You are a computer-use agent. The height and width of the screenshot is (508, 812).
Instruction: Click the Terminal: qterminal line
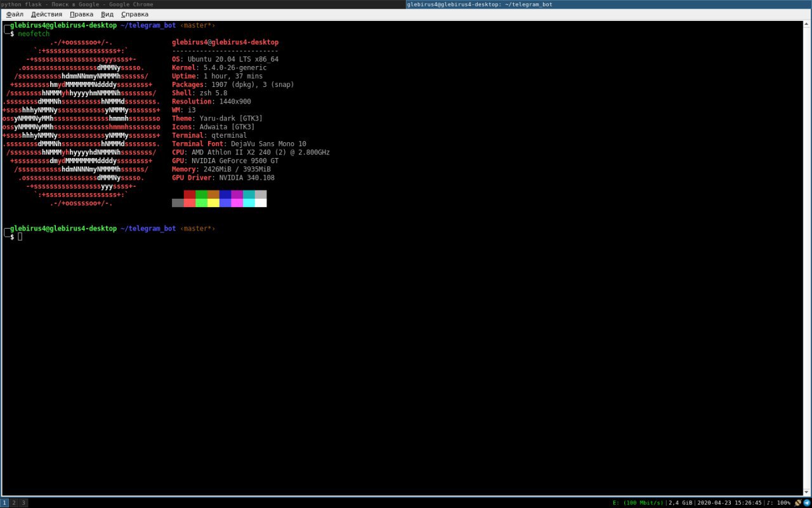(209, 135)
